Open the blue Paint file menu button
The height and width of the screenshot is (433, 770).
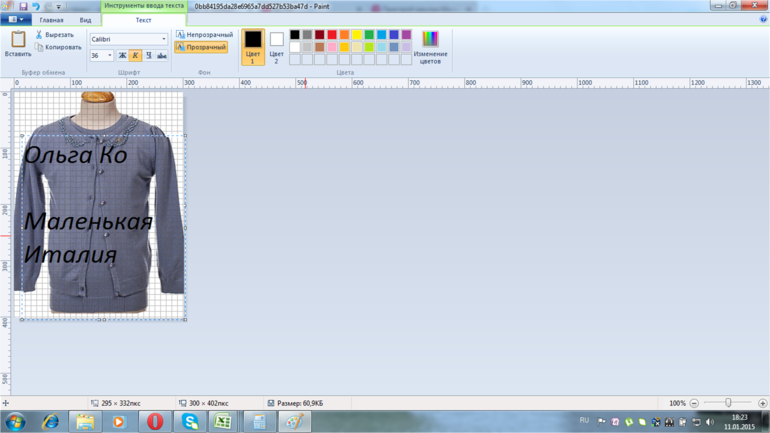[14, 19]
